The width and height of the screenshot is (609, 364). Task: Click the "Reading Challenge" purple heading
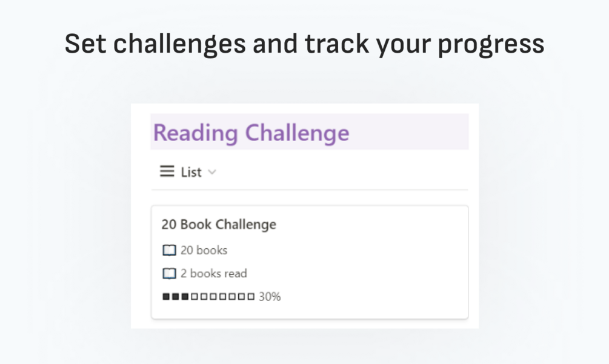coord(251,132)
